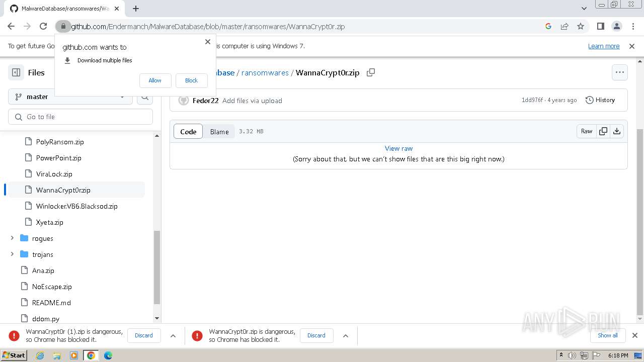Open Winlocker.VB6.Blacksod.zip in file tree

[76, 206]
